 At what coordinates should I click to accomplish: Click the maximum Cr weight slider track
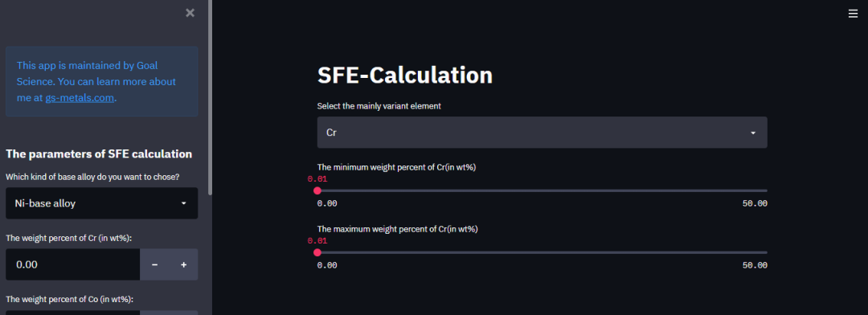pyautogui.click(x=542, y=252)
